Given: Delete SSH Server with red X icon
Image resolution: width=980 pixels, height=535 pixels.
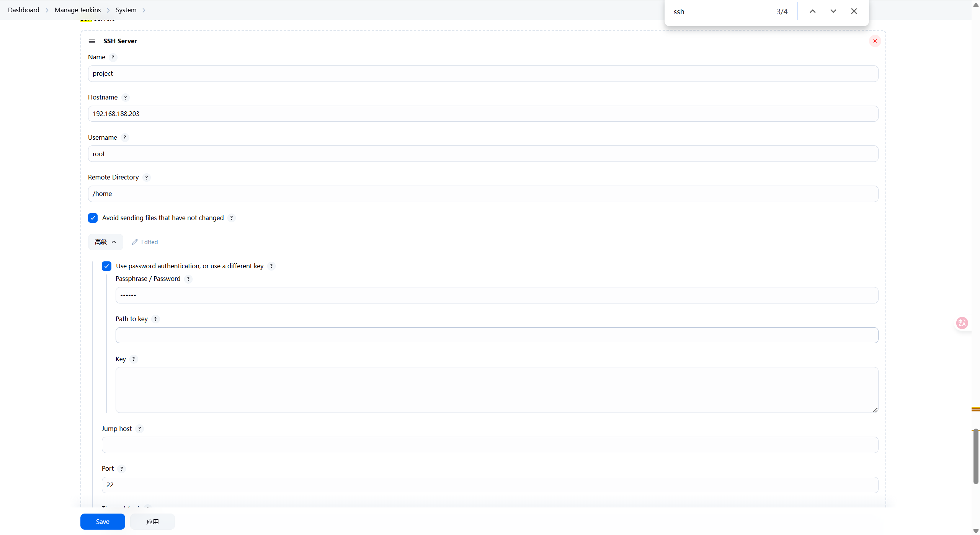Looking at the screenshot, I should pyautogui.click(x=875, y=41).
